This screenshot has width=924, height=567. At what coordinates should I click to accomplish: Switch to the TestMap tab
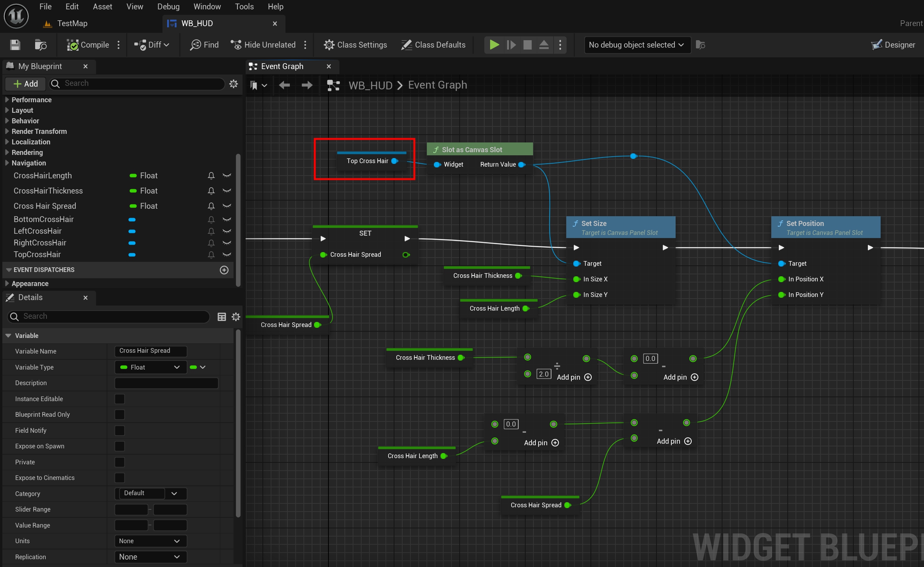pyautogui.click(x=72, y=23)
